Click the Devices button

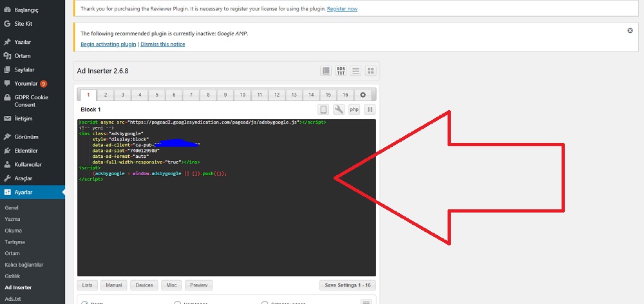[144, 285]
